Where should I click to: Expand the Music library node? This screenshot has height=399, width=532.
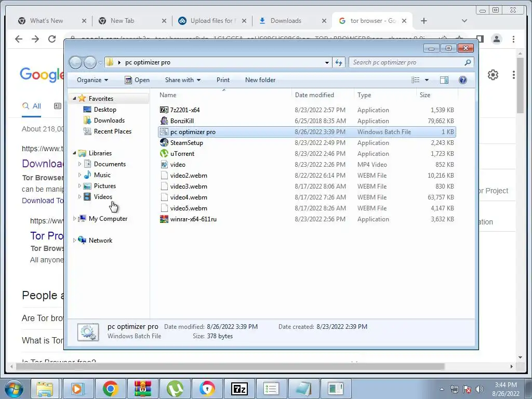[79, 175]
